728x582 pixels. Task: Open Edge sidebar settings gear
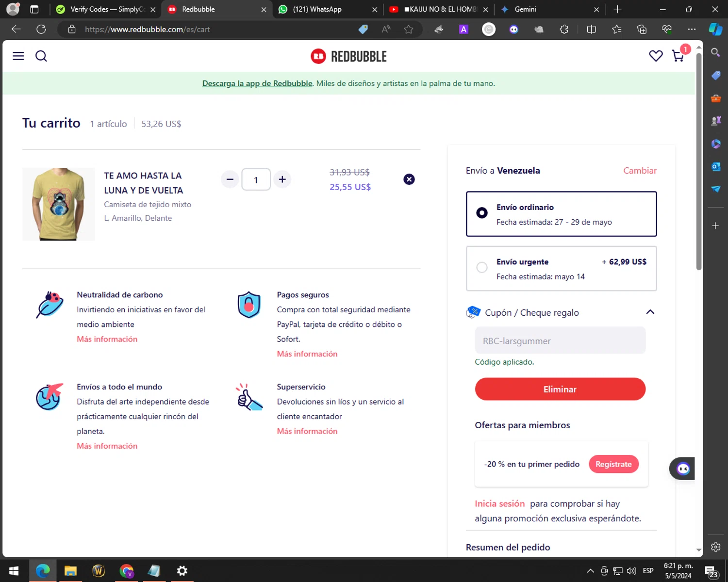715,547
